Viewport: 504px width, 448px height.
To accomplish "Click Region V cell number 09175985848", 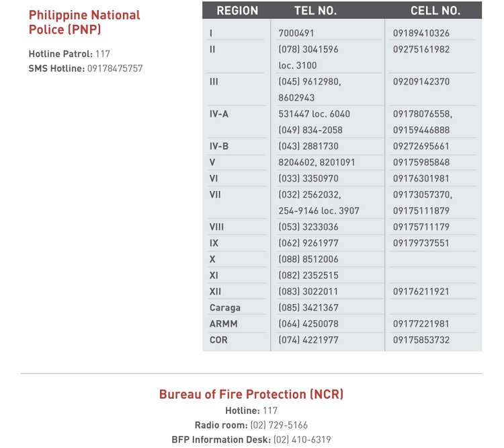I will tap(421, 162).
